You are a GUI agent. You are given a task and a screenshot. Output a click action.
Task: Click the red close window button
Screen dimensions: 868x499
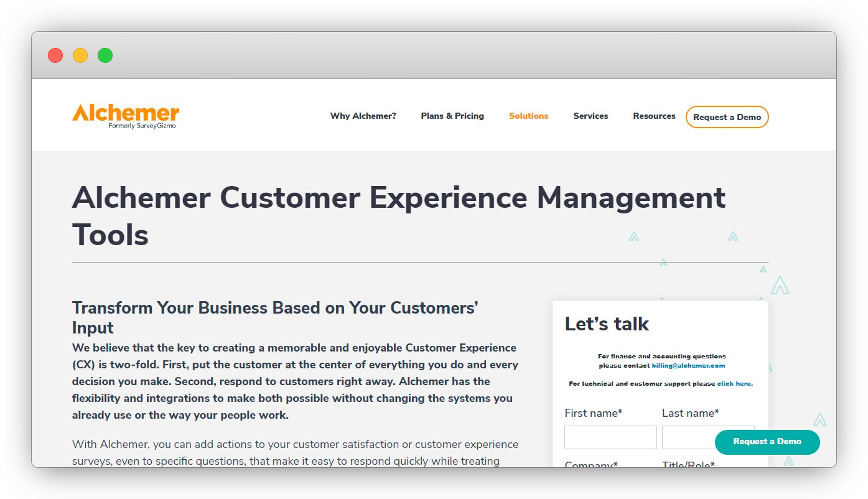pos(55,55)
